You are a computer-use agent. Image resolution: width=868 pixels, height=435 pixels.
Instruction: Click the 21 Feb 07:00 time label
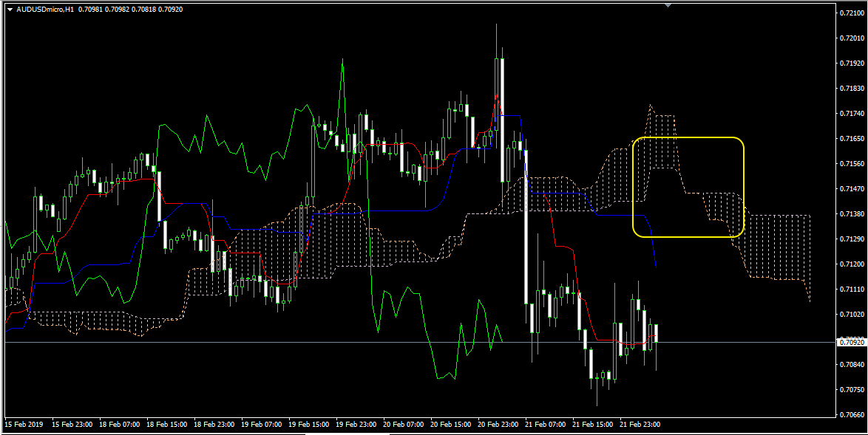pyautogui.click(x=546, y=425)
